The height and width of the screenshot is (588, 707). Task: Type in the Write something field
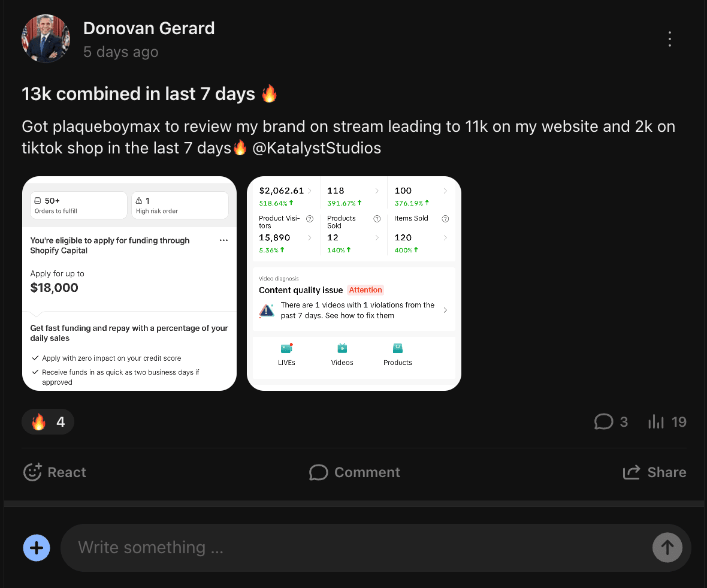[x=353, y=548]
